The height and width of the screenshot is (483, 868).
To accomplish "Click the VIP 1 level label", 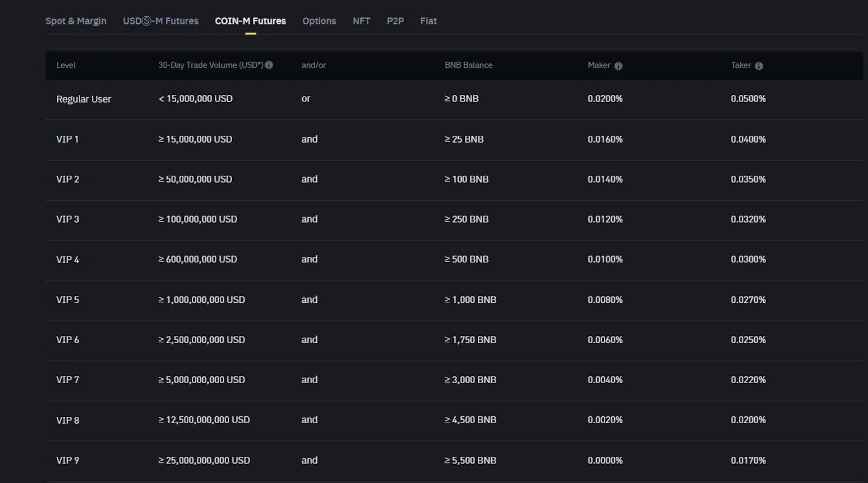I will (67, 139).
